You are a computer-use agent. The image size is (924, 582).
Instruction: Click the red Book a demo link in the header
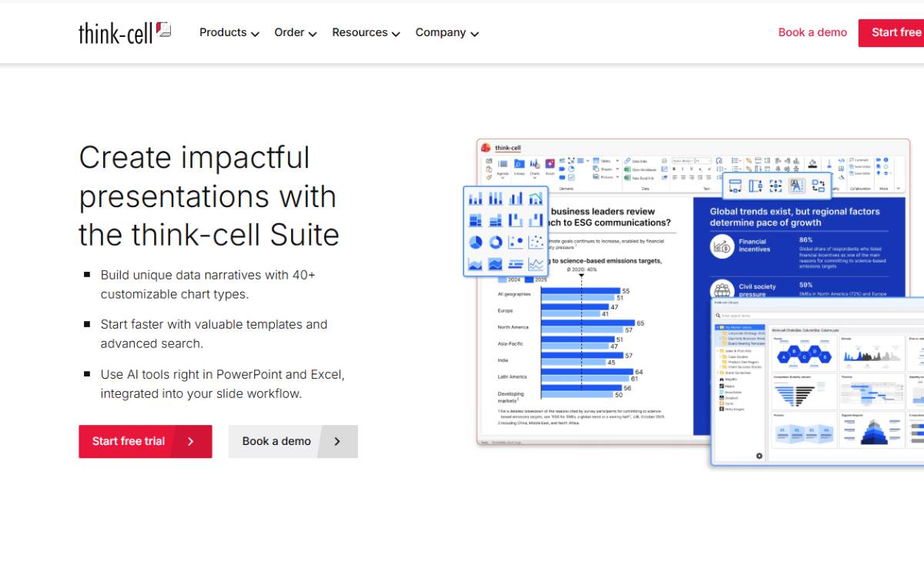pyautogui.click(x=812, y=32)
